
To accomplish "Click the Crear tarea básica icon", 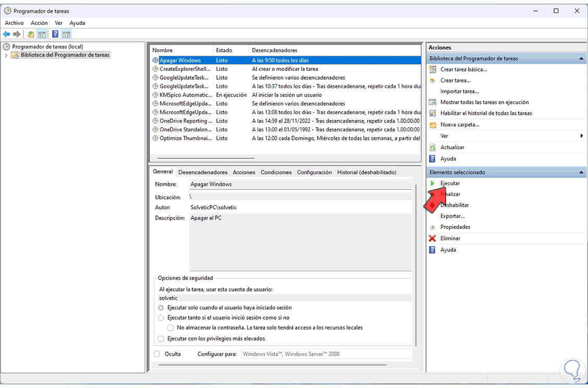I will pos(432,69).
